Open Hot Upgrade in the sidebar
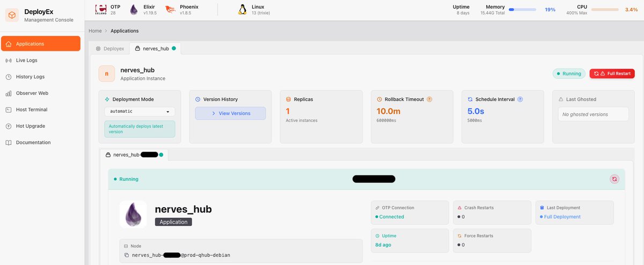Image resolution: width=644 pixels, height=265 pixels. 41,126
